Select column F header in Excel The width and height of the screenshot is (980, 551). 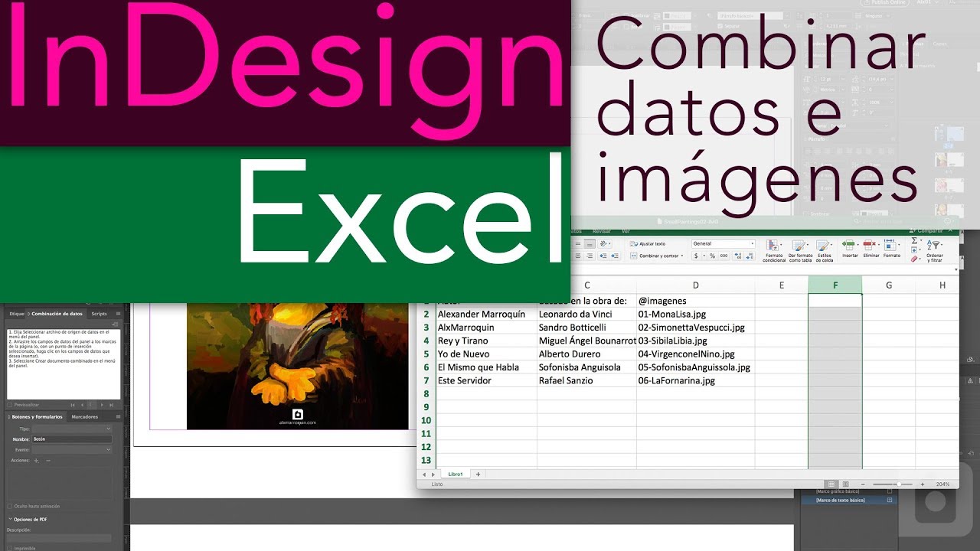tap(835, 285)
